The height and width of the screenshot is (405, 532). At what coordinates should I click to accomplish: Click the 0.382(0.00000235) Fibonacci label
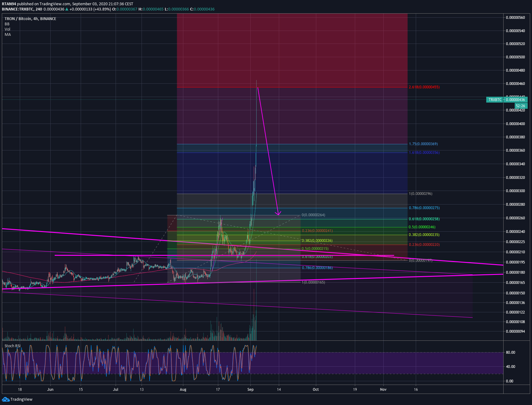click(x=424, y=235)
